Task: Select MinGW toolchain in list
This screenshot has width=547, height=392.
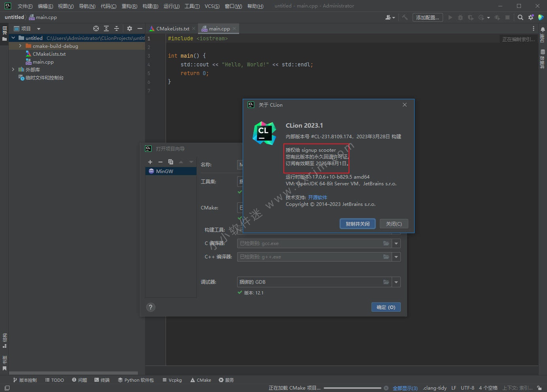Action: (x=171, y=171)
